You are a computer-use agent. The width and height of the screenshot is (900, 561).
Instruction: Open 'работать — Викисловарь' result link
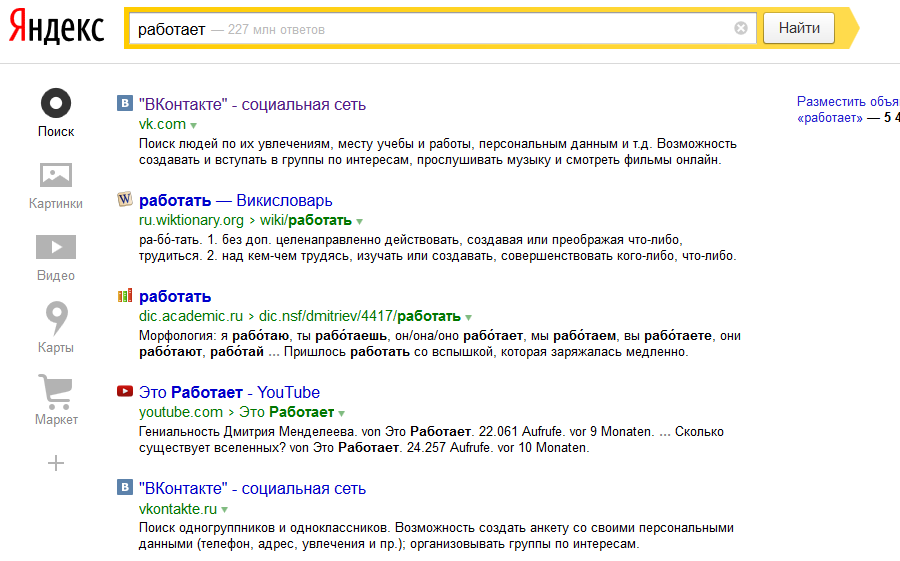coord(236,200)
